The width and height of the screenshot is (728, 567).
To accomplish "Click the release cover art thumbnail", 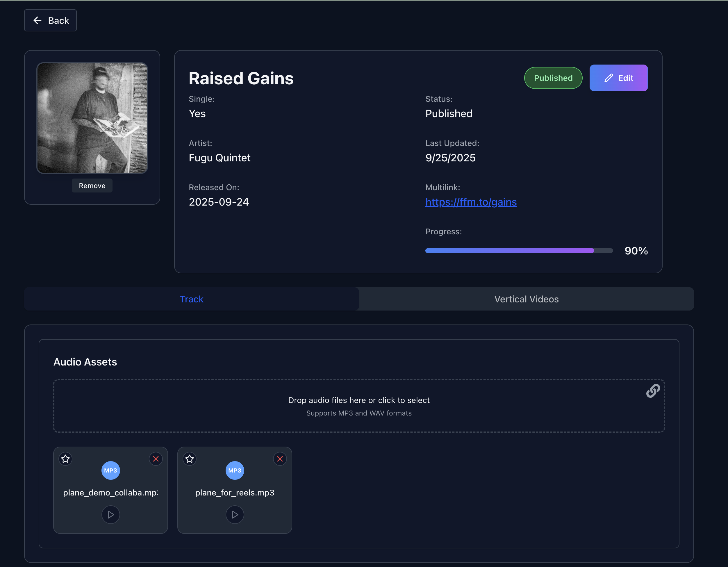I will [92, 118].
